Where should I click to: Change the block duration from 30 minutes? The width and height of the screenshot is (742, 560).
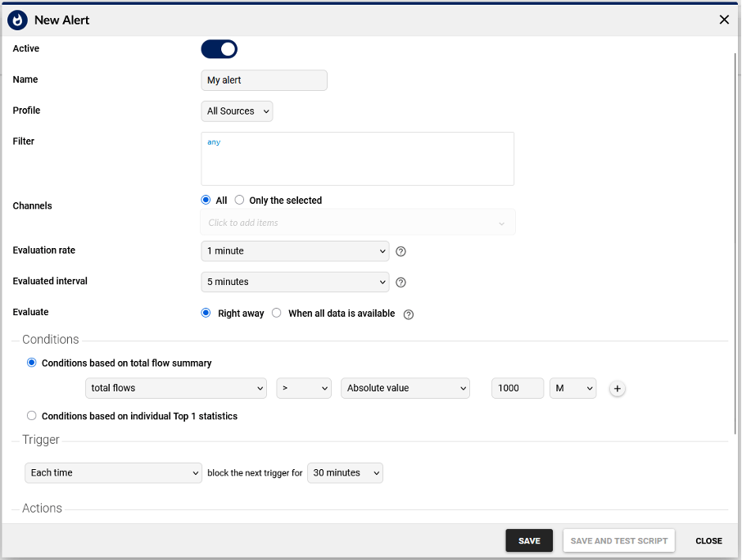(x=345, y=472)
